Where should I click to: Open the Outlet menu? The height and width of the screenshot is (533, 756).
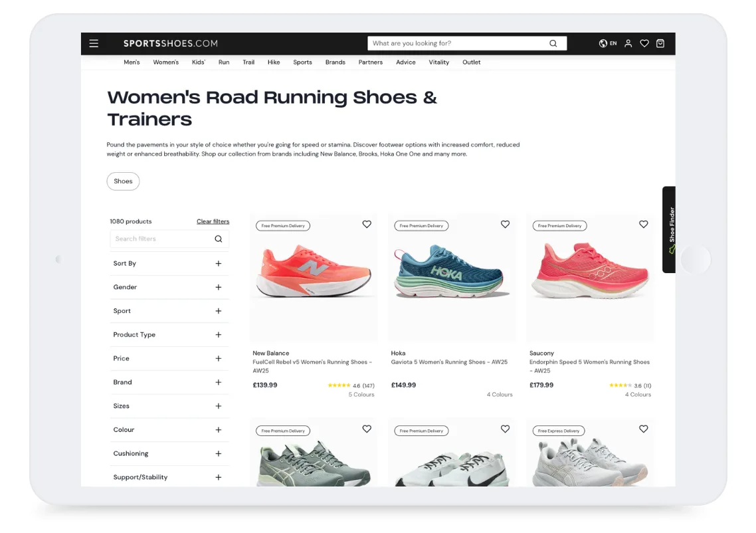tap(472, 62)
